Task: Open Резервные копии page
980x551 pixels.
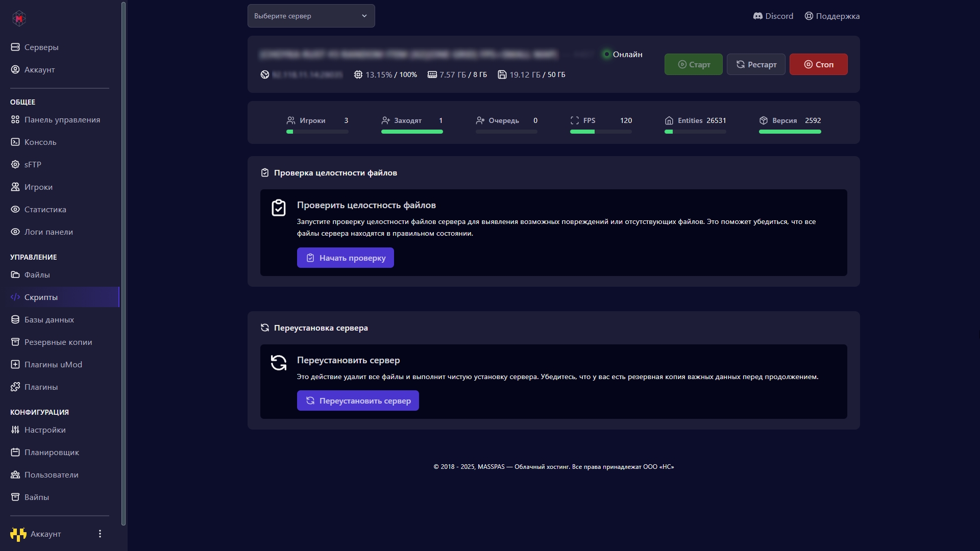Action: [58, 342]
